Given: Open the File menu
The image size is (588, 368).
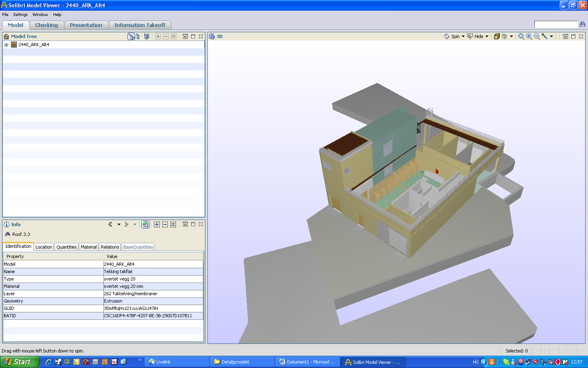Looking at the screenshot, I should [x=5, y=14].
